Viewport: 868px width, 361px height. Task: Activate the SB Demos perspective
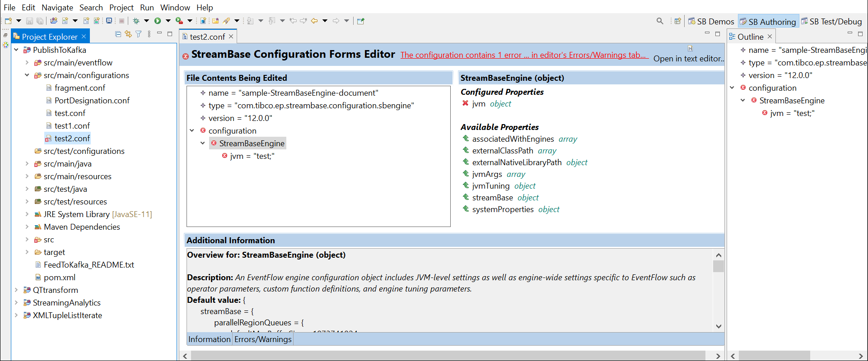pyautogui.click(x=711, y=22)
